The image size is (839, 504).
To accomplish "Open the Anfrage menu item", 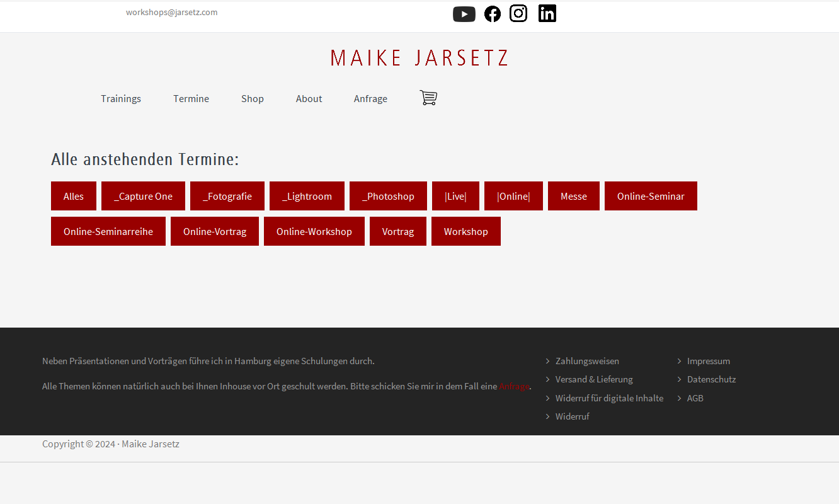I will pos(370,98).
